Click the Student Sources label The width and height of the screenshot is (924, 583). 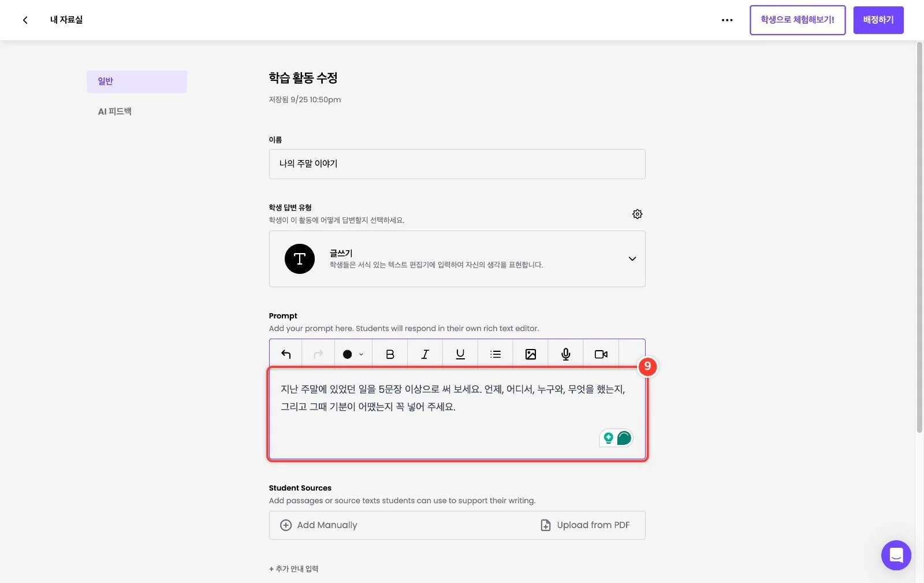300,488
